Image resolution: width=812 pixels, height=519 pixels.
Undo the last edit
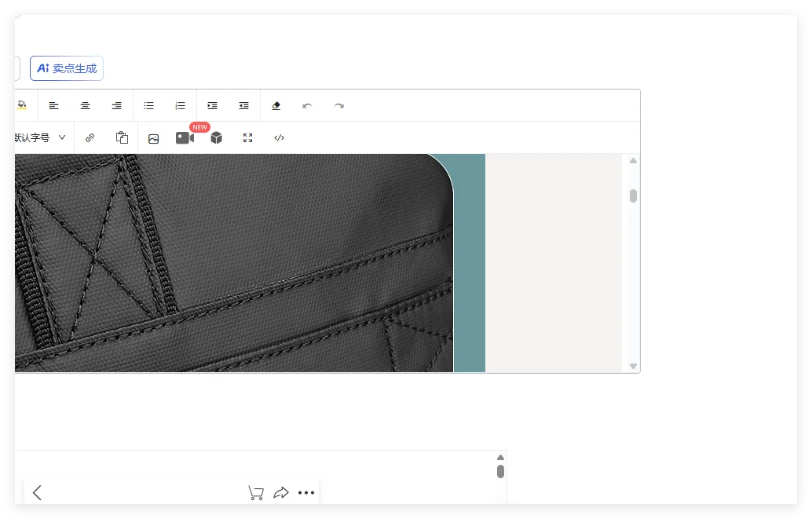click(x=308, y=106)
